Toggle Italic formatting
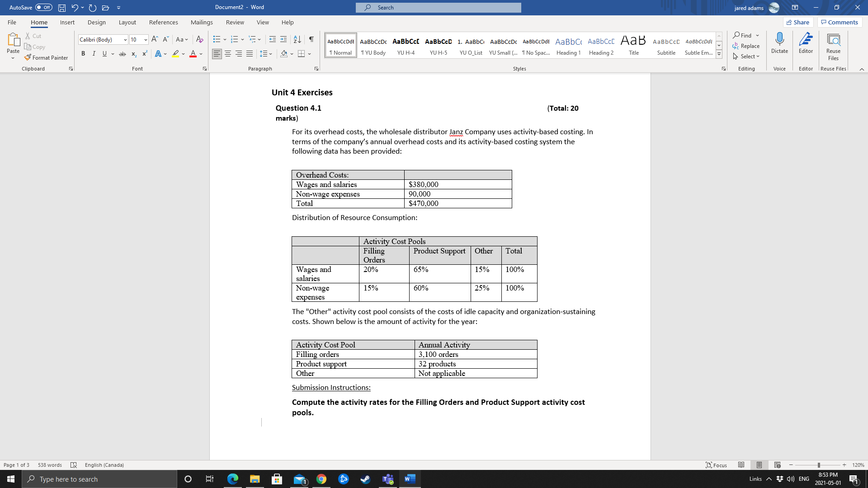The width and height of the screenshot is (868, 488). point(94,54)
